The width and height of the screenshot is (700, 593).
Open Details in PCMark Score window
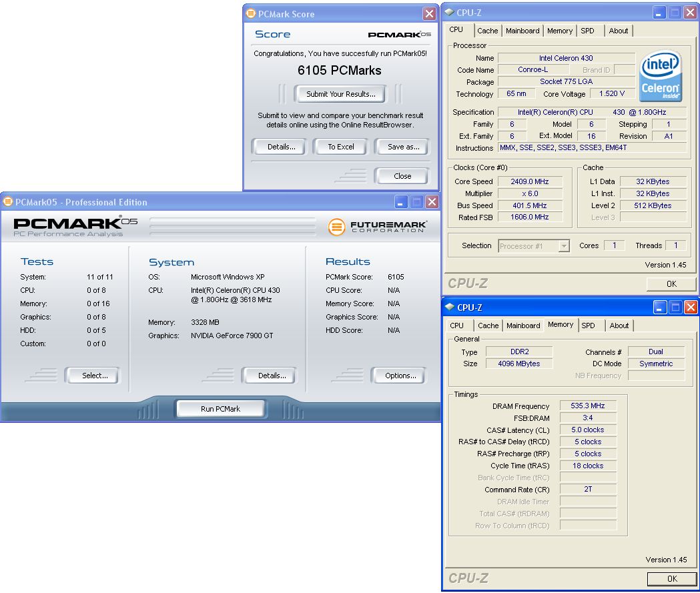pyautogui.click(x=281, y=147)
